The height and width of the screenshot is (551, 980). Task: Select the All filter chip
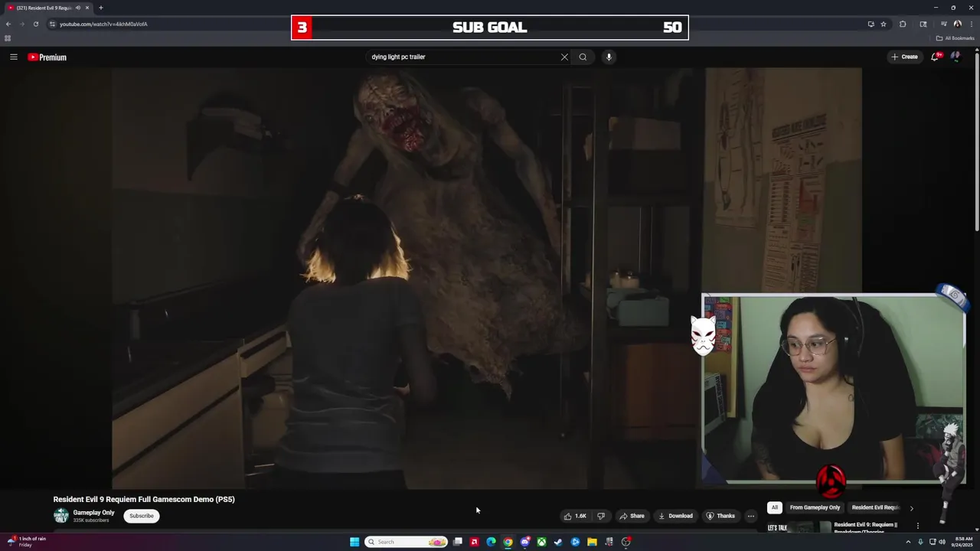coord(775,507)
